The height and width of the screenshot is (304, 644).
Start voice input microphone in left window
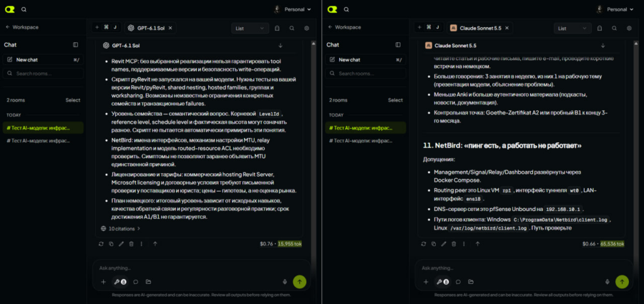pos(285,282)
